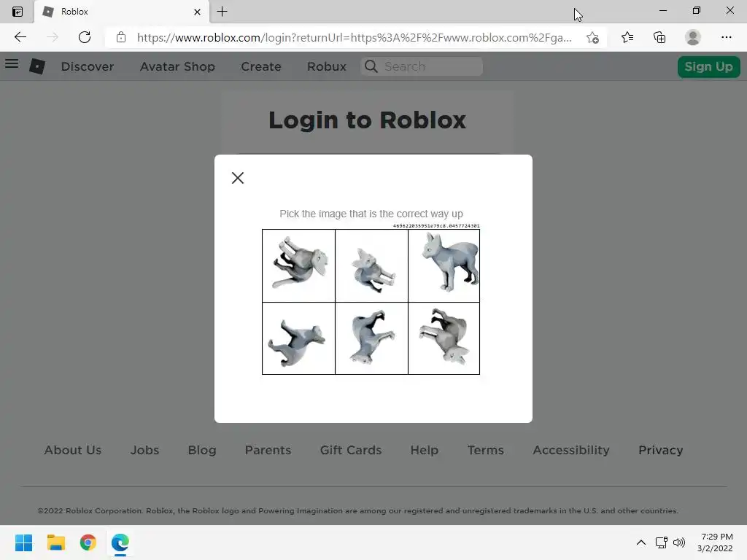
Task: Show hidden system tray icons
Action: [641, 542]
